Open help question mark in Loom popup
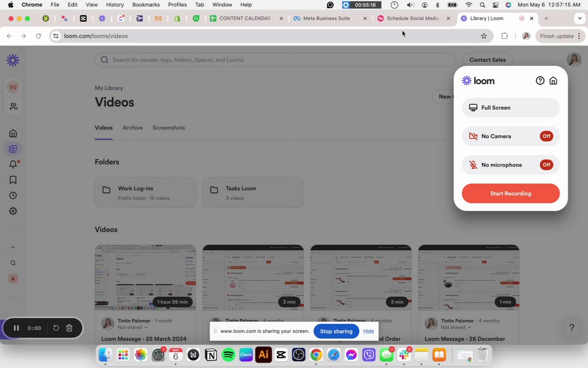The image size is (588, 368). tap(540, 80)
